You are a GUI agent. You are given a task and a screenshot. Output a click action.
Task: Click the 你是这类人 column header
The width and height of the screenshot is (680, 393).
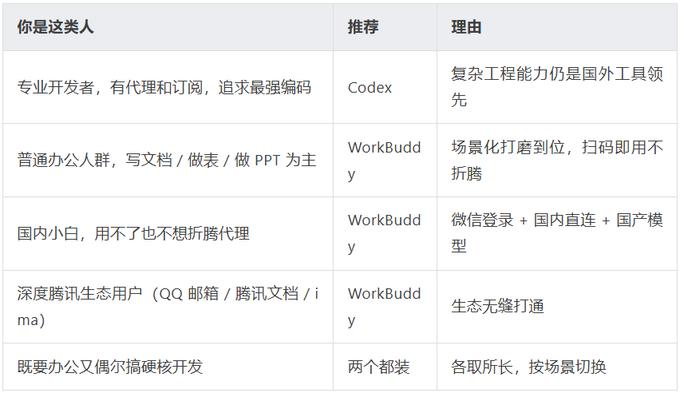[x=168, y=27]
